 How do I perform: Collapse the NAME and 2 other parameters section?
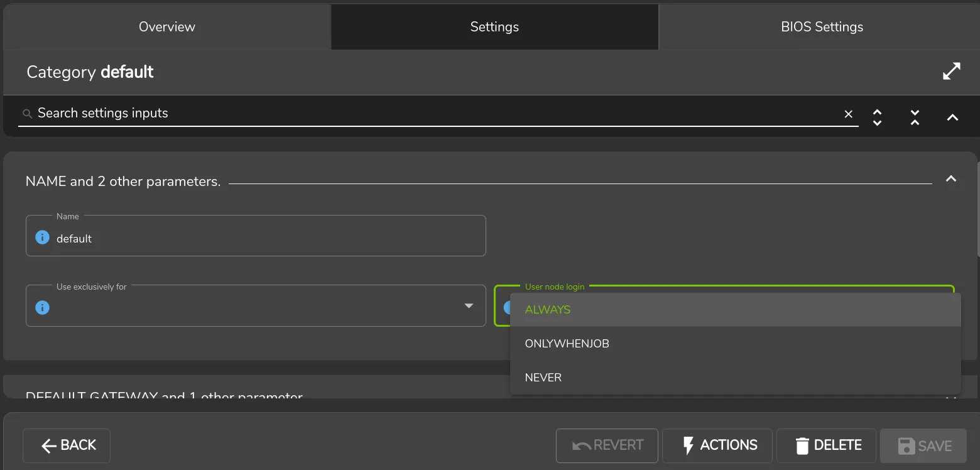(x=951, y=179)
